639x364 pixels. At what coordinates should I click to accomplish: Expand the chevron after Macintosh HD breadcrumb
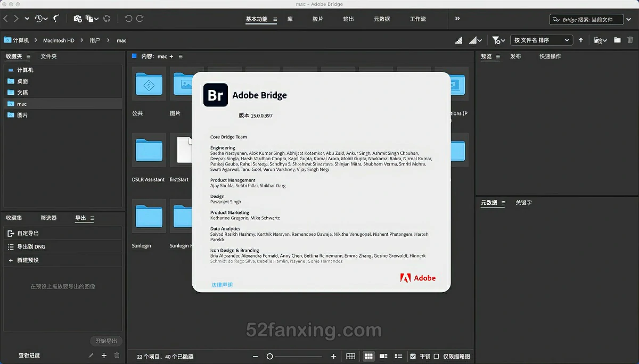coord(81,40)
